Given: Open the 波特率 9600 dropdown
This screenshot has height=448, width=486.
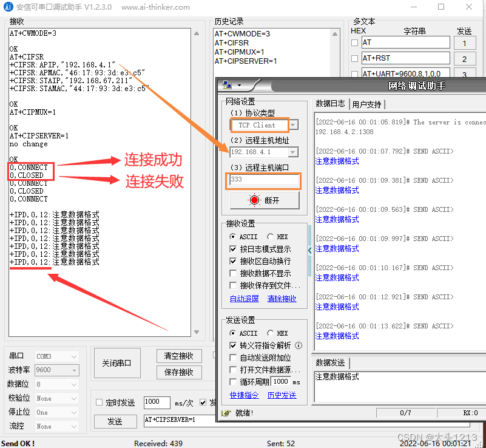Looking at the screenshot, I should tap(56, 370).
